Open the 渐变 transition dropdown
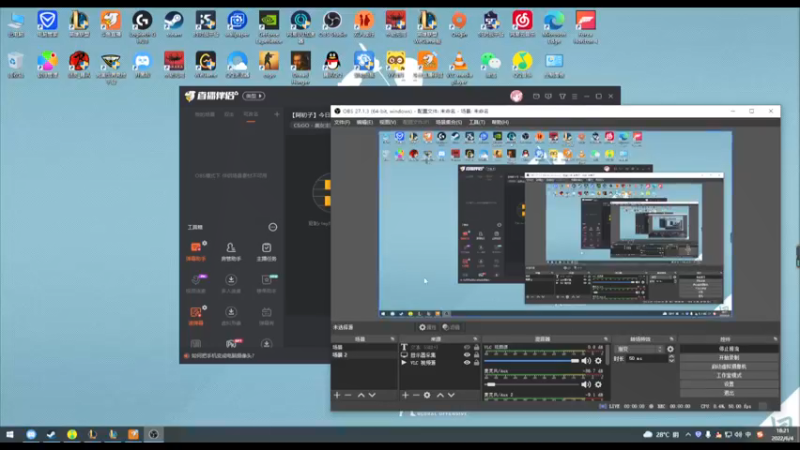 coord(639,349)
